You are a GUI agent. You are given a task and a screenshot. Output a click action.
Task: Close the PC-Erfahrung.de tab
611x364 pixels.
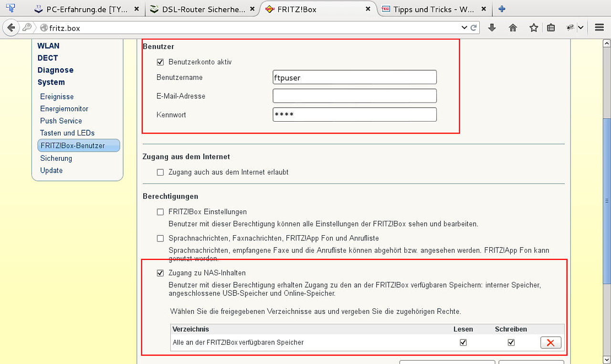point(137,9)
